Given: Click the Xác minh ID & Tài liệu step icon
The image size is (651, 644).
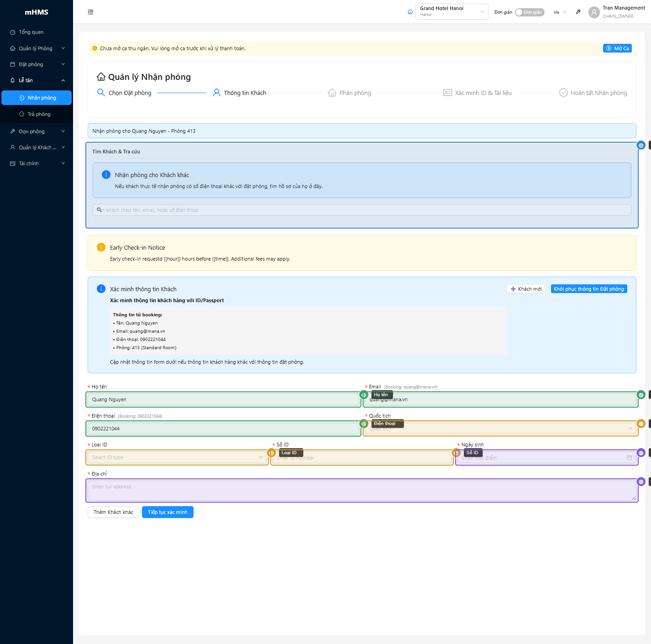Looking at the screenshot, I should coord(447,93).
